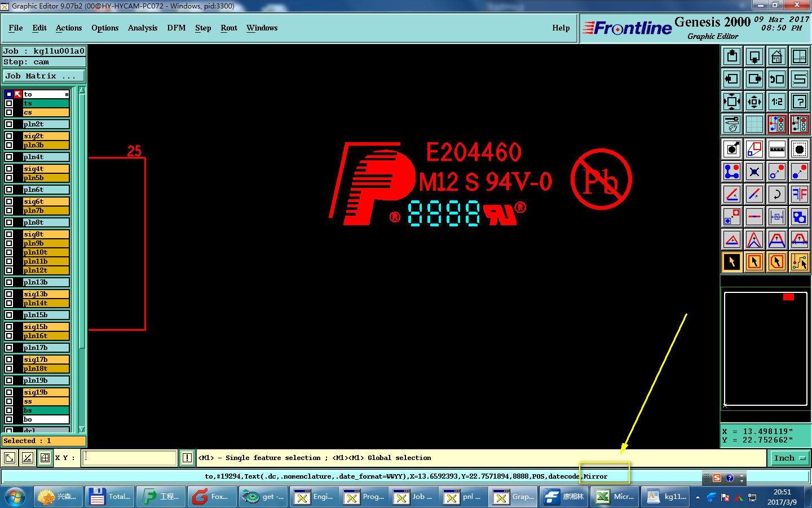Open the Actions menu

click(x=69, y=28)
